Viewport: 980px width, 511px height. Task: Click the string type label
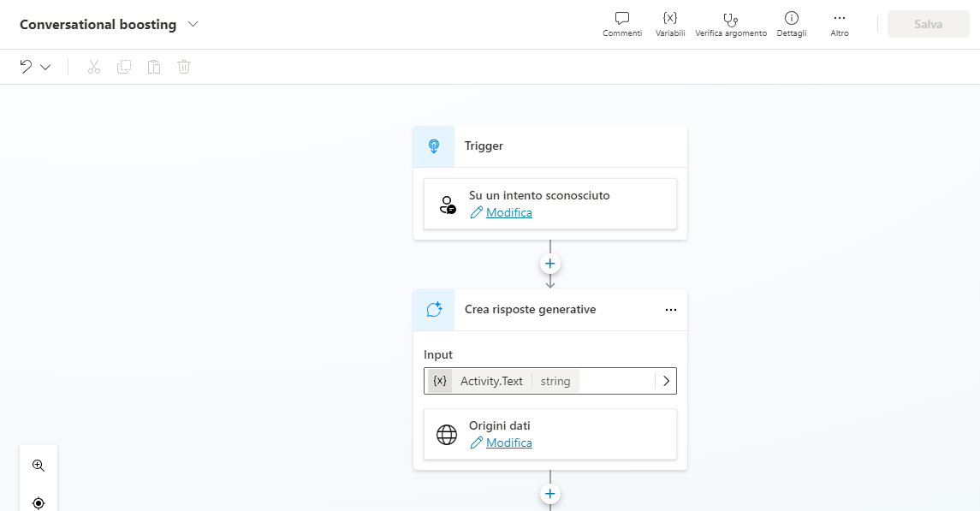[555, 381]
